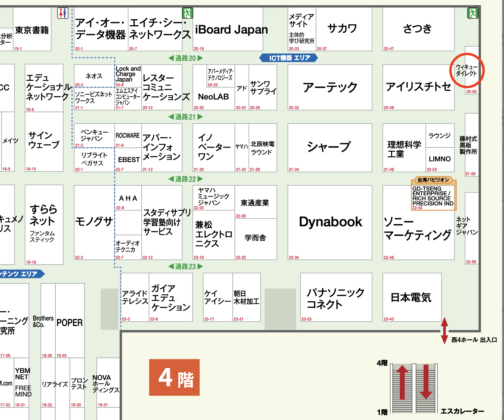Select the 藤村式黒板製作所 booth 21-59
Viewport: 504px width, 420px height.
(x=472, y=145)
